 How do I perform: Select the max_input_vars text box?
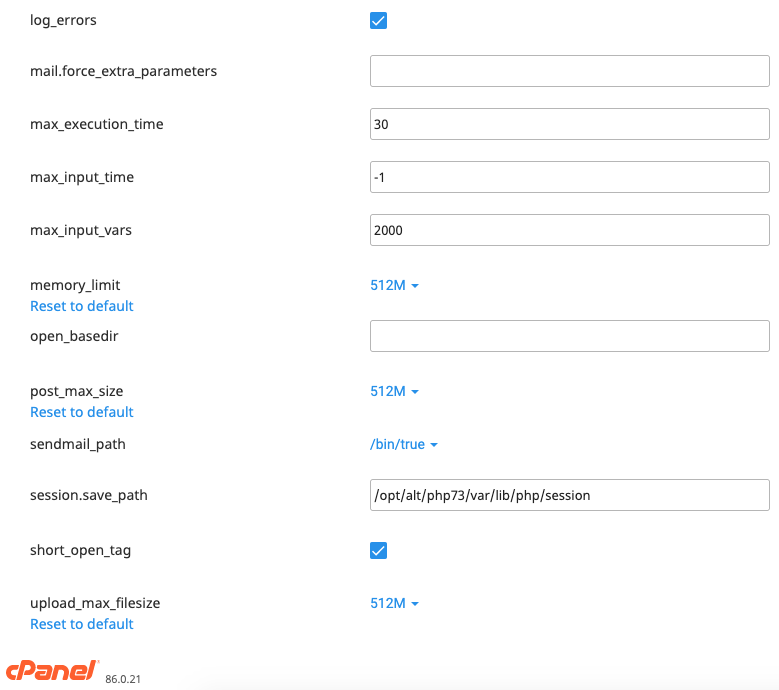tap(569, 230)
